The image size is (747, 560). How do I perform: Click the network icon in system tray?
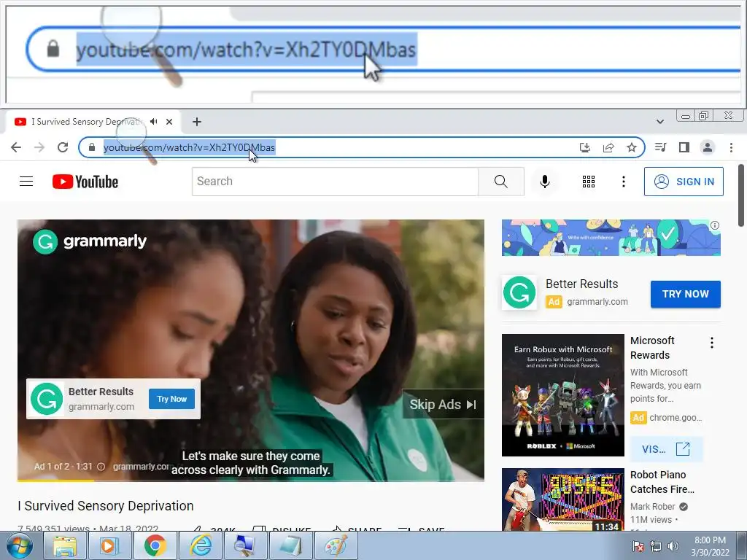click(x=656, y=546)
